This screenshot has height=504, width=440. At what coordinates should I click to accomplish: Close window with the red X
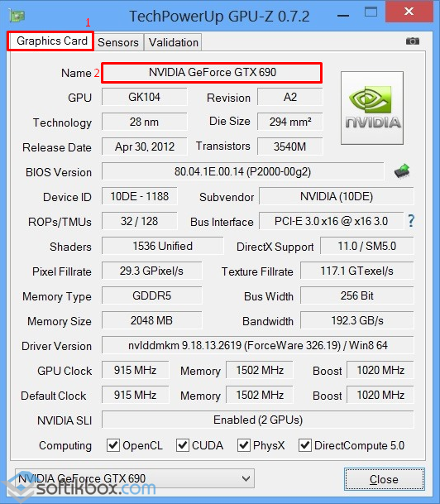click(x=409, y=12)
